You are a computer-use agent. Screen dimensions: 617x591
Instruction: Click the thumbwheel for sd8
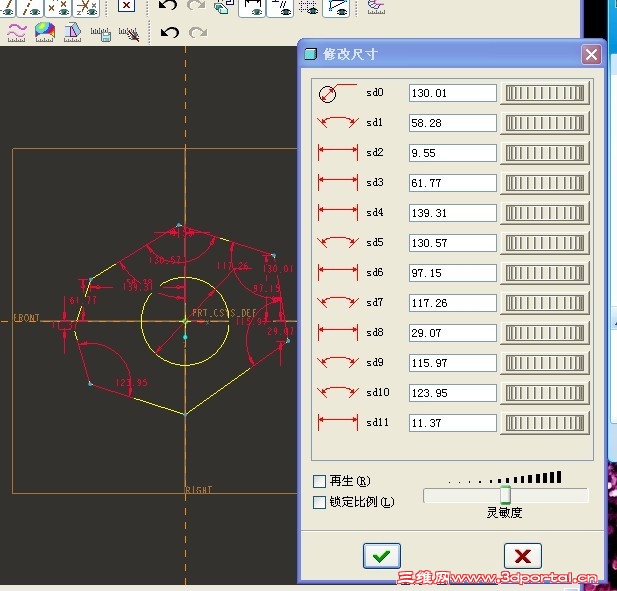[545, 333]
